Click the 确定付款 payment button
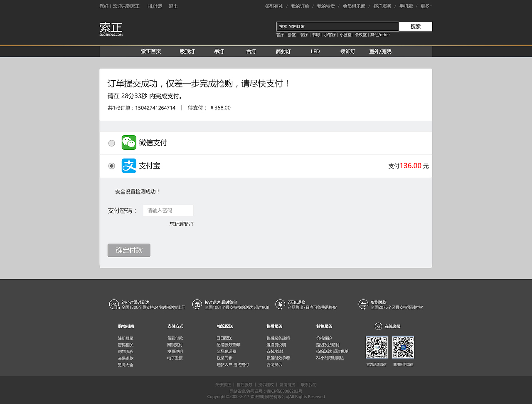Viewport: 532px width, 404px height. (x=129, y=250)
